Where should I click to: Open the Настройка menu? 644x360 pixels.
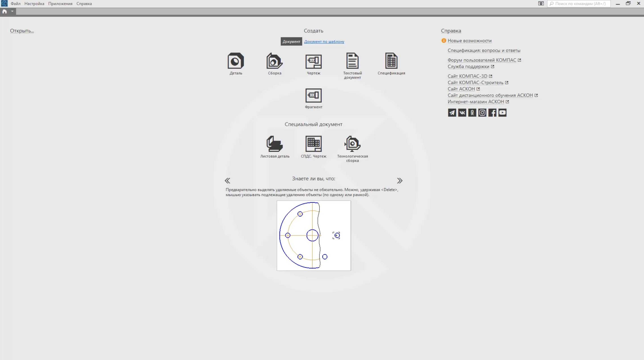[34, 4]
